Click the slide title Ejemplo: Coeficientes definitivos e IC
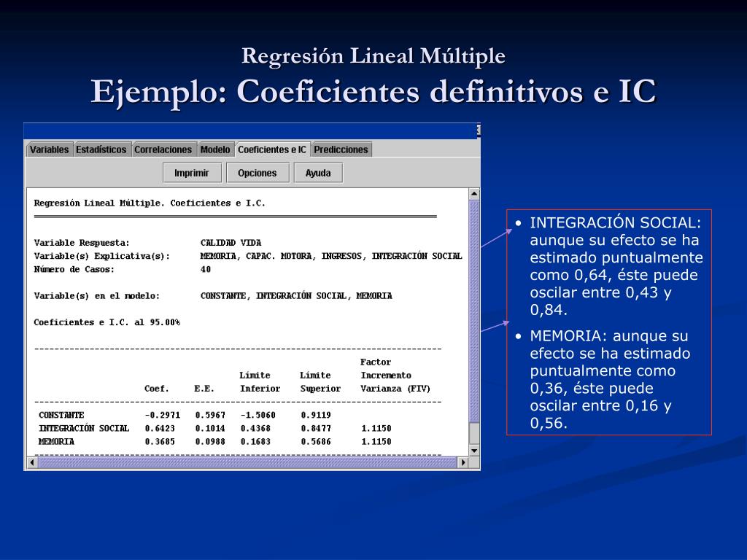 tap(373, 91)
